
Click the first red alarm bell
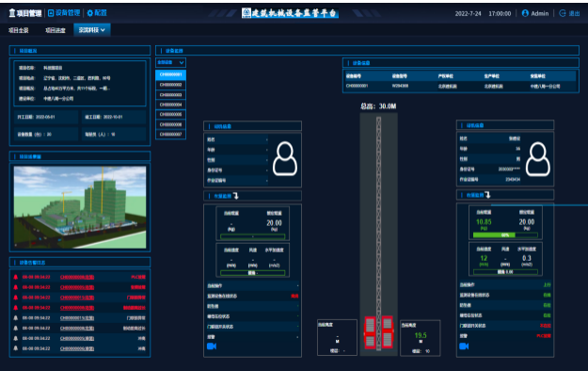tap(16, 277)
